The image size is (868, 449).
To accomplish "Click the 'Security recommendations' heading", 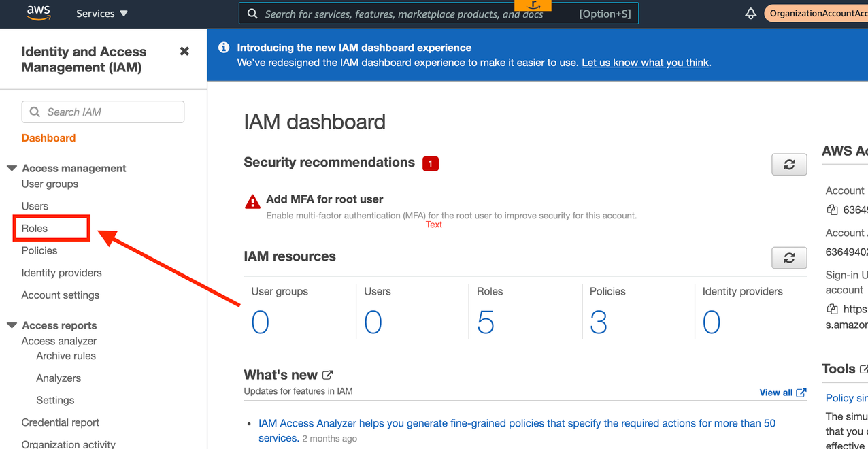I will [329, 163].
